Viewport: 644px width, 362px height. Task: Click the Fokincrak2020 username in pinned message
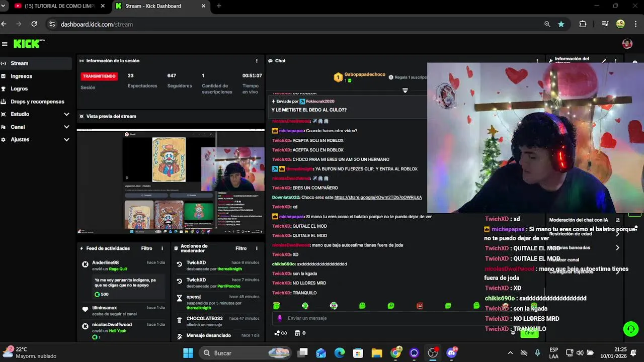(x=320, y=101)
